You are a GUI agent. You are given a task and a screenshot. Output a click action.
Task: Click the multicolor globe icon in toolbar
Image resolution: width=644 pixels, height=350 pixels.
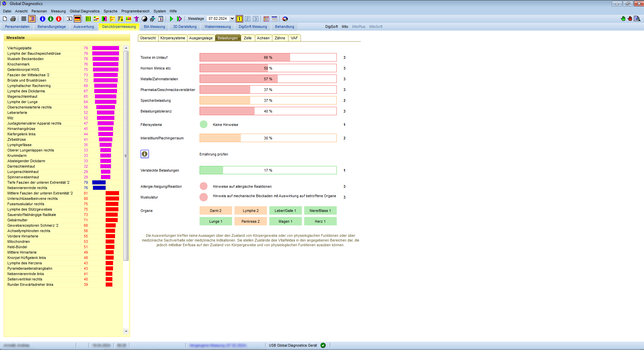pos(285,19)
